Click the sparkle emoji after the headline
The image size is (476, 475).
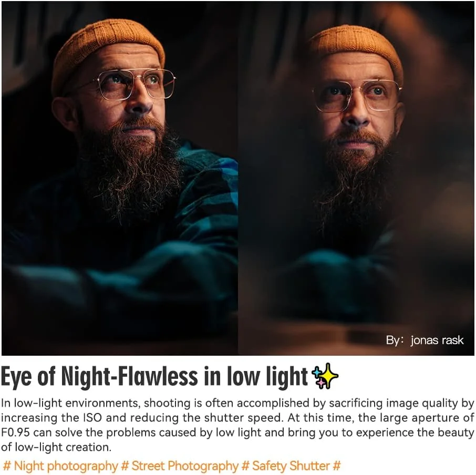[325, 376]
